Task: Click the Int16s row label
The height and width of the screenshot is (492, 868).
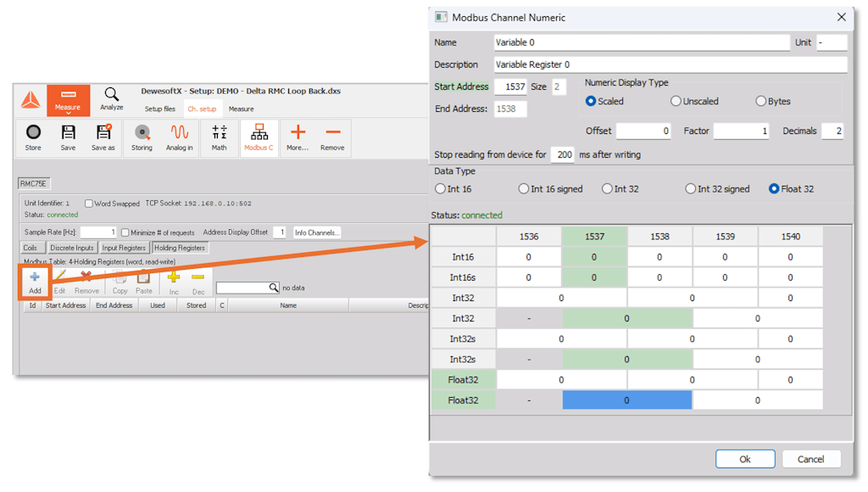Action: (x=464, y=277)
